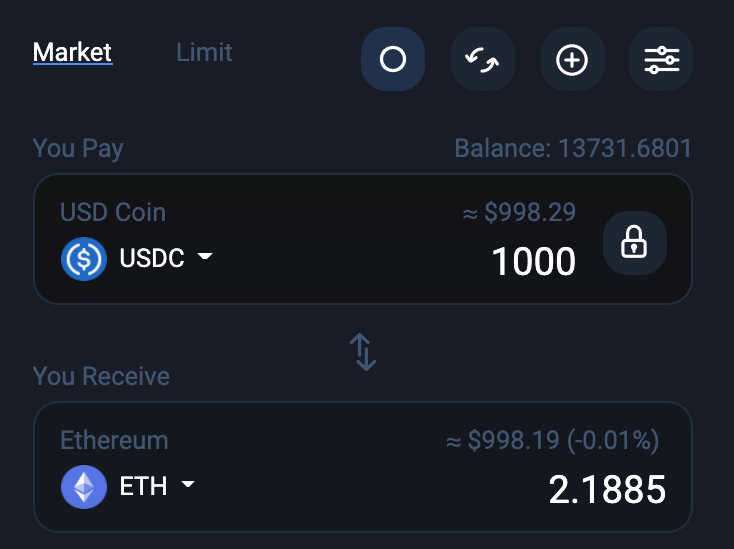This screenshot has width=734, height=549.
Task: Click the receive amount 2.1885
Action: tap(607, 490)
